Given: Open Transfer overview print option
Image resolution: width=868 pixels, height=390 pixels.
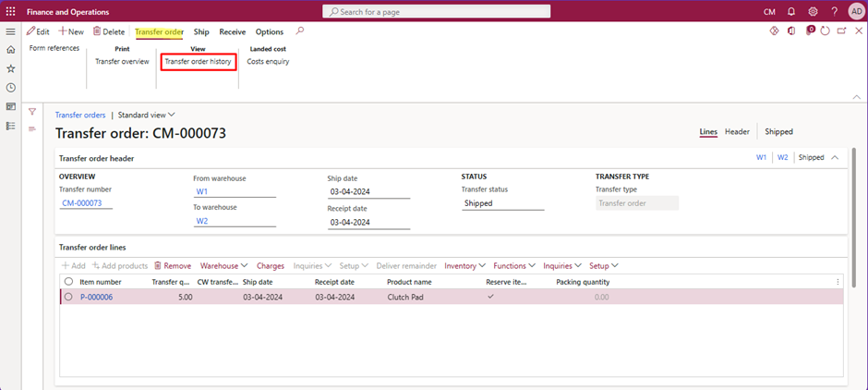Looking at the screenshot, I should point(122,62).
